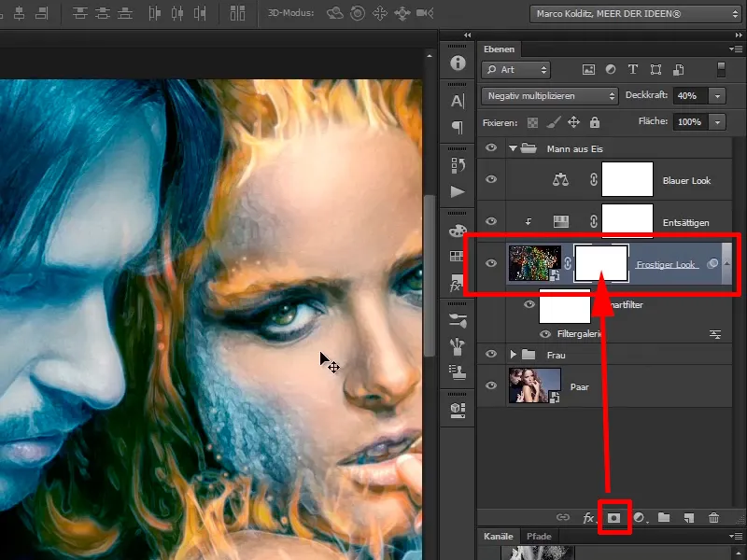Select 3D zoom video camera icon

pyautogui.click(x=425, y=13)
